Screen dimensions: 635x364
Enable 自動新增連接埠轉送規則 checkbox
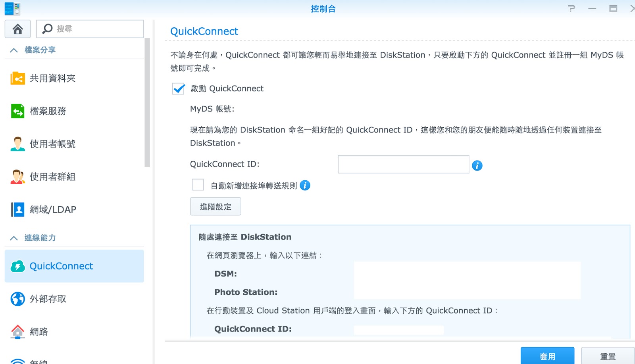198,185
